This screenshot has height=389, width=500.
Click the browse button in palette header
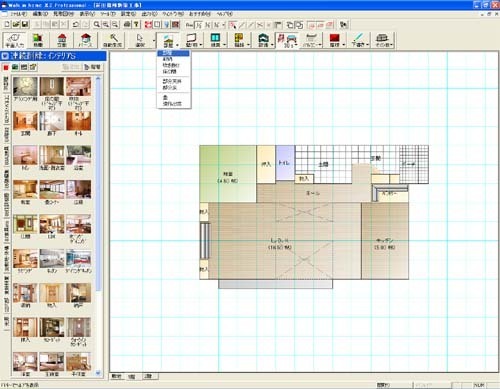(x=92, y=67)
